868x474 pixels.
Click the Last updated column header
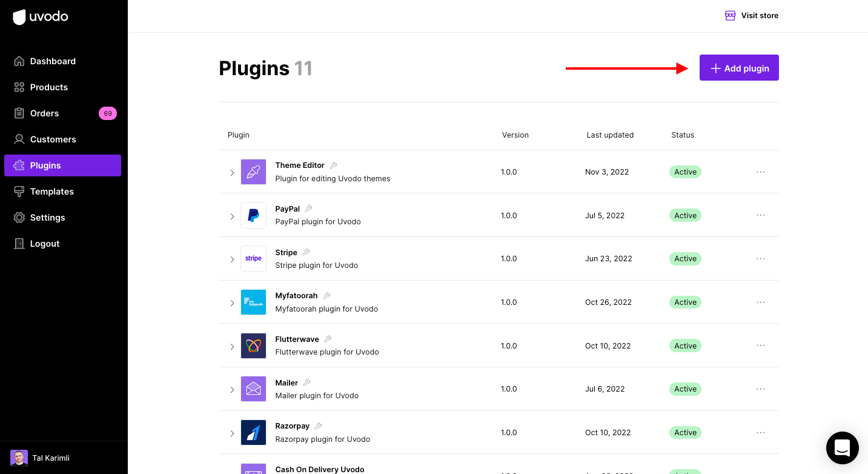[x=610, y=135]
